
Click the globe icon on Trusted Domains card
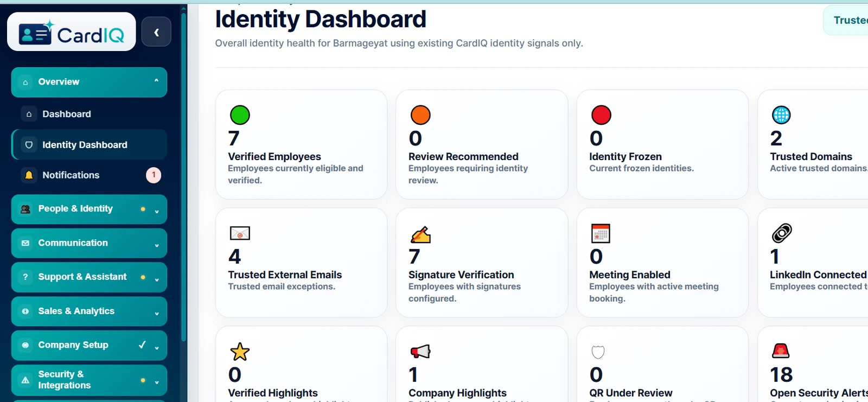[781, 115]
